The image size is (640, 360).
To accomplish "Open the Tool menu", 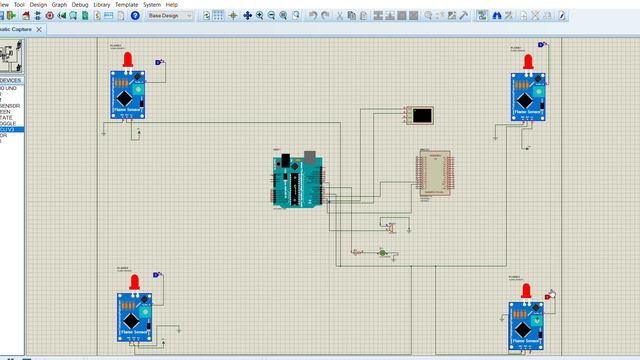I will coord(19,4).
